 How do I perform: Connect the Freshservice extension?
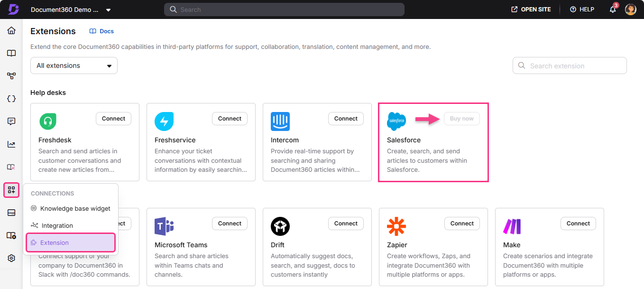[x=230, y=119]
